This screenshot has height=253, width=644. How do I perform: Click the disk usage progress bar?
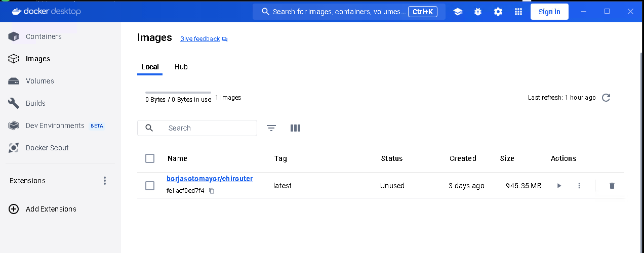pyautogui.click(x=178, y=93)
